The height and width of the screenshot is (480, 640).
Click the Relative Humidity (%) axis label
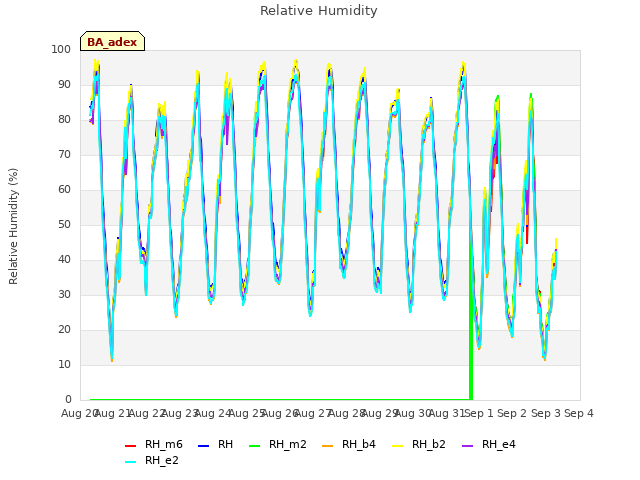[13, 226]
